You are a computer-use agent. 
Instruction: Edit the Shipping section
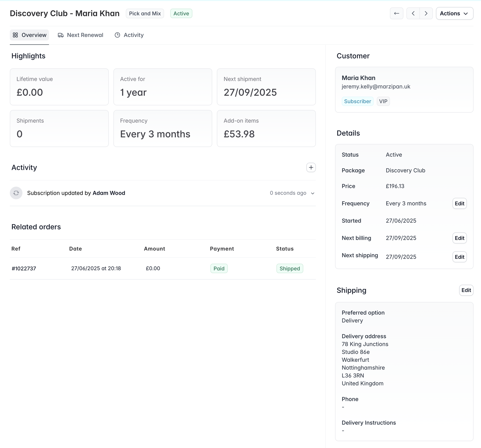click(x=466, y=290)
